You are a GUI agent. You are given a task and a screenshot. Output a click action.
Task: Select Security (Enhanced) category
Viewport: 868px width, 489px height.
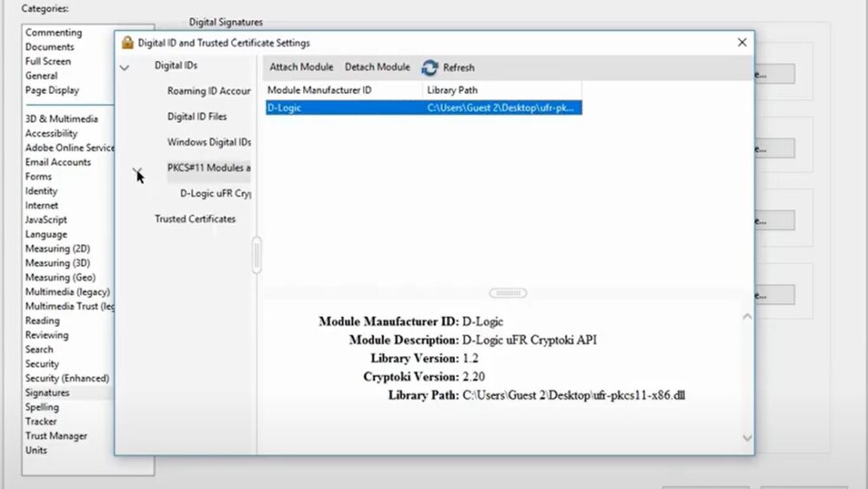coord(67,378)
